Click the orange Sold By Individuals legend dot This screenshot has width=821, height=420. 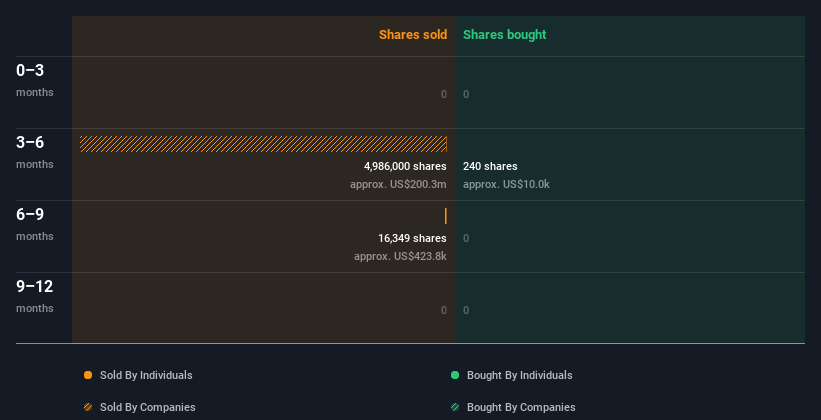click(x=88, y=375)
